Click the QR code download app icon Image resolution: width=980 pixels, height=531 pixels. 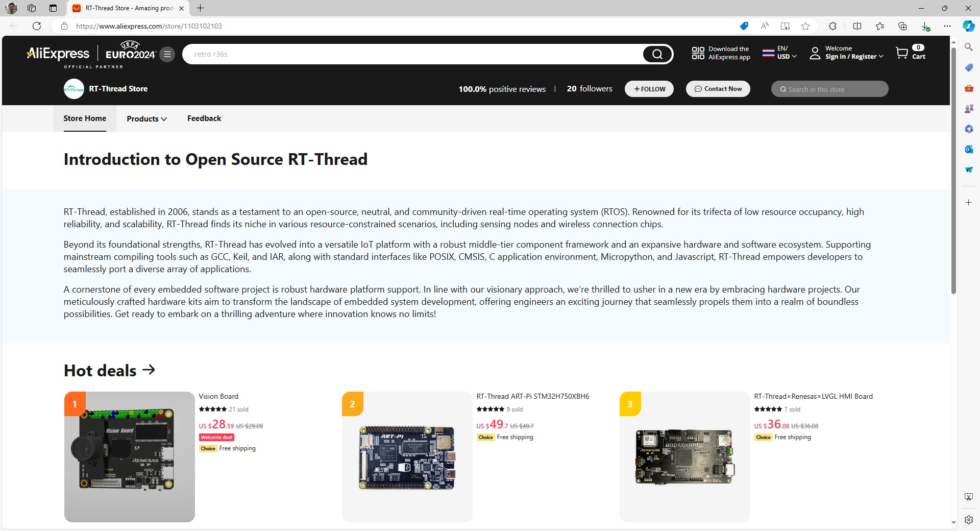(x=698, y=53)
